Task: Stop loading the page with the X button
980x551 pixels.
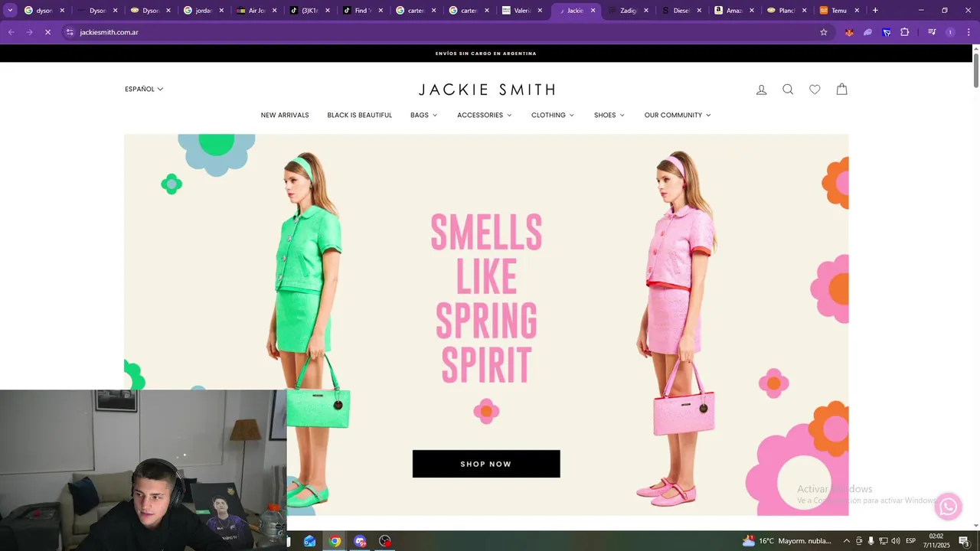Action: point(47,32)
